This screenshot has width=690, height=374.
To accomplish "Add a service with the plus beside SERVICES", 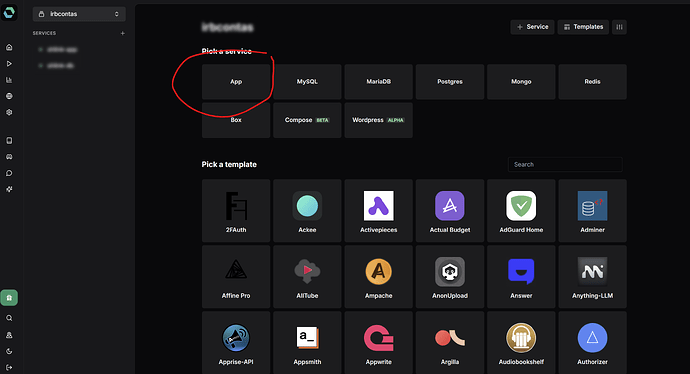I will pyautogui.click(x=123, y=33).
